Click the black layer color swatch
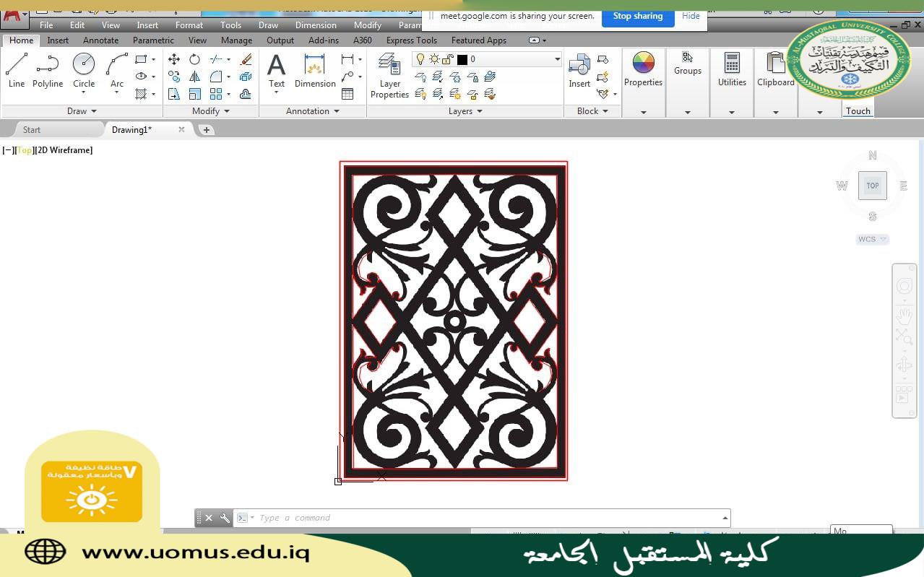 463,58
